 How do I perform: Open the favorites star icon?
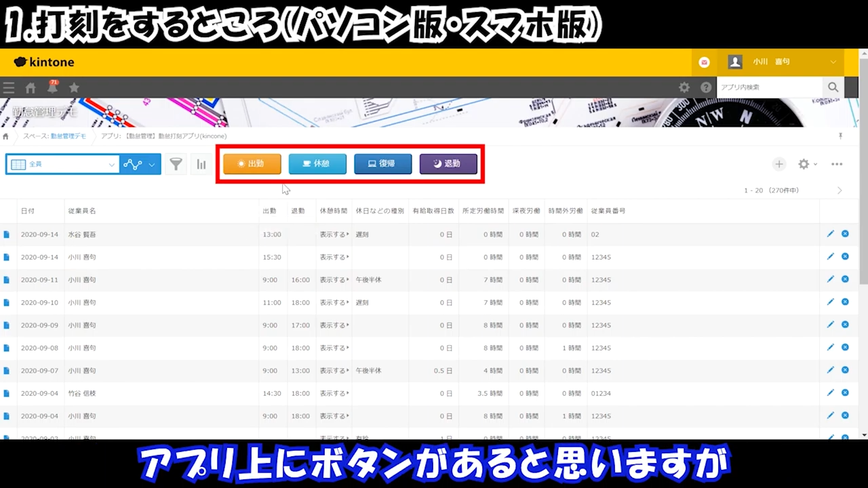click(74, 87)
